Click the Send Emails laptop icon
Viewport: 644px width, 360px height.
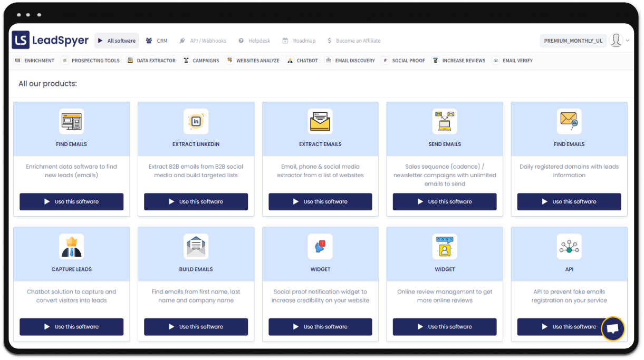tap(445, 122)
